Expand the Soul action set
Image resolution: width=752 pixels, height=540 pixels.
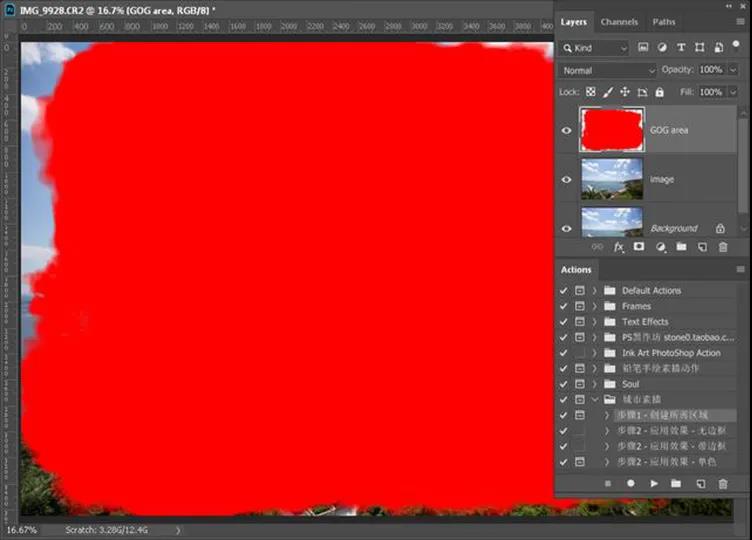(x=595, y=384)
